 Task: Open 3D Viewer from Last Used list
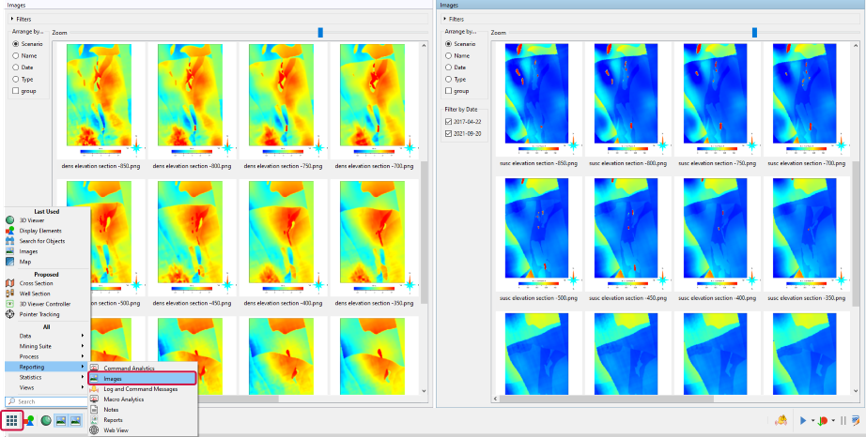pyautogui.click(x=47, y=220)
